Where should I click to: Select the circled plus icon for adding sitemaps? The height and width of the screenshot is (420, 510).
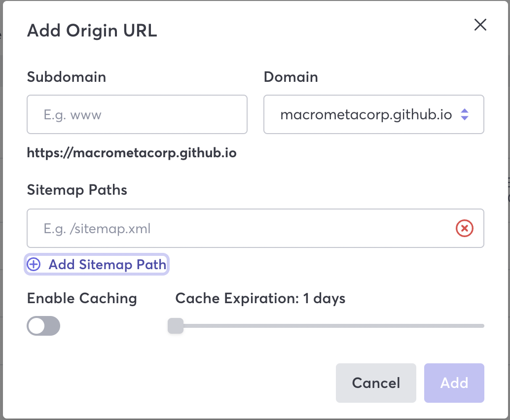33,264
